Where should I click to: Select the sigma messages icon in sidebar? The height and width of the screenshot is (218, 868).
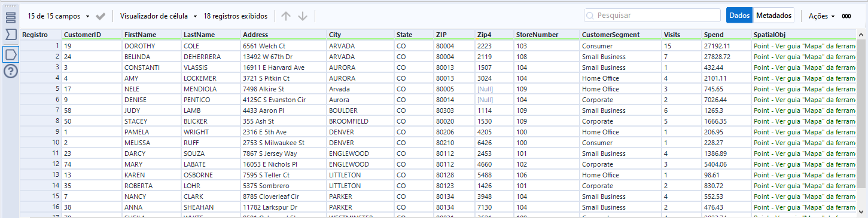[x=11, y=35]
